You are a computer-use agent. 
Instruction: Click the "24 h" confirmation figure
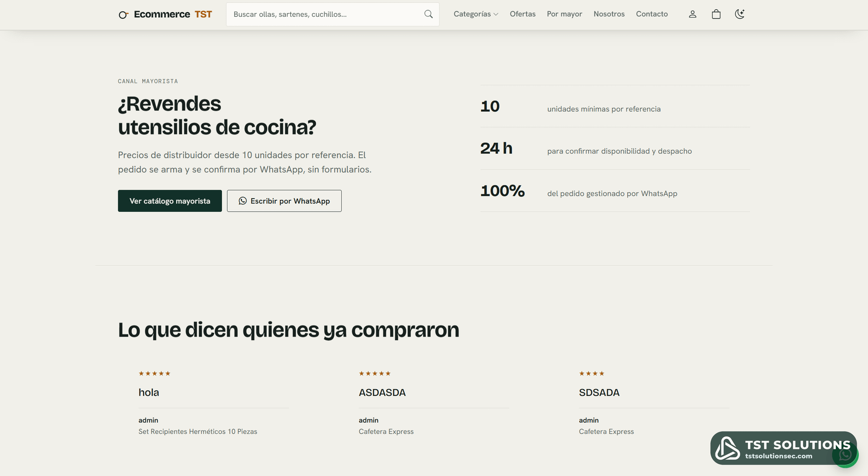point(496,149)
